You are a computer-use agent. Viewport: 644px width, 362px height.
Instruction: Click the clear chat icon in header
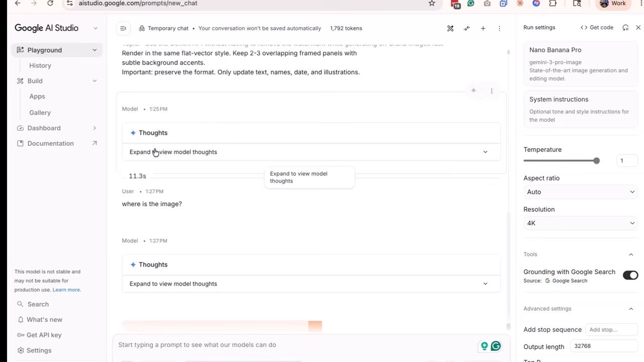(450, 28)
